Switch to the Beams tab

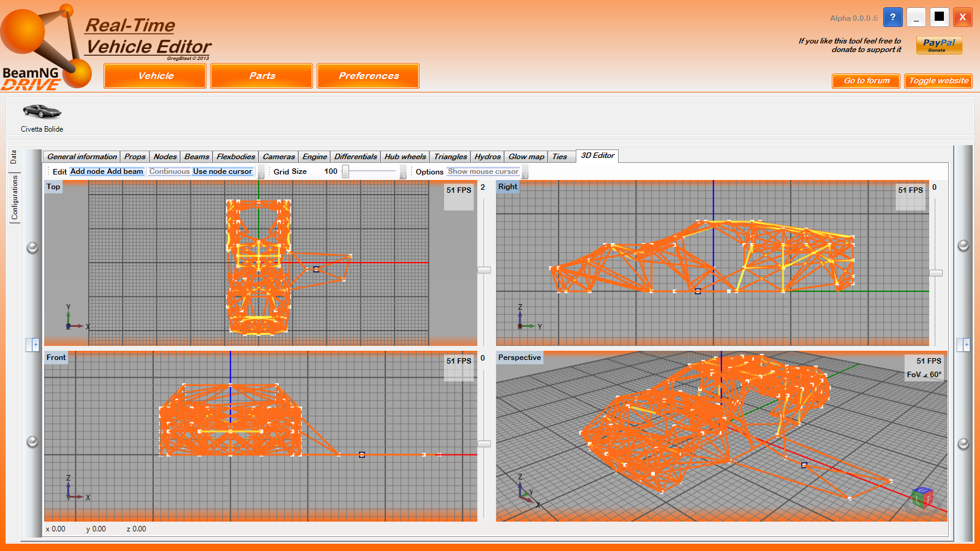tap(197, 157)
